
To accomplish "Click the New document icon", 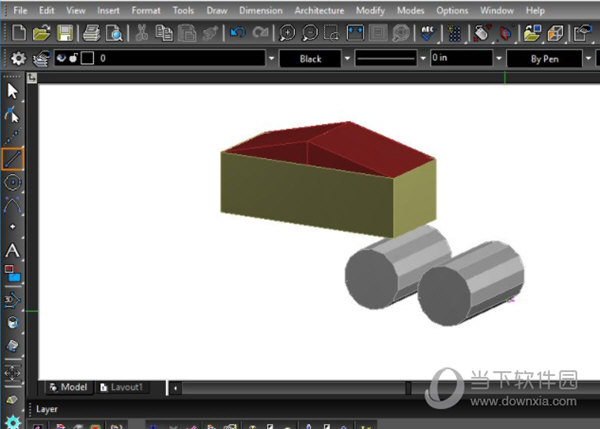I will (x=18, y=33).
